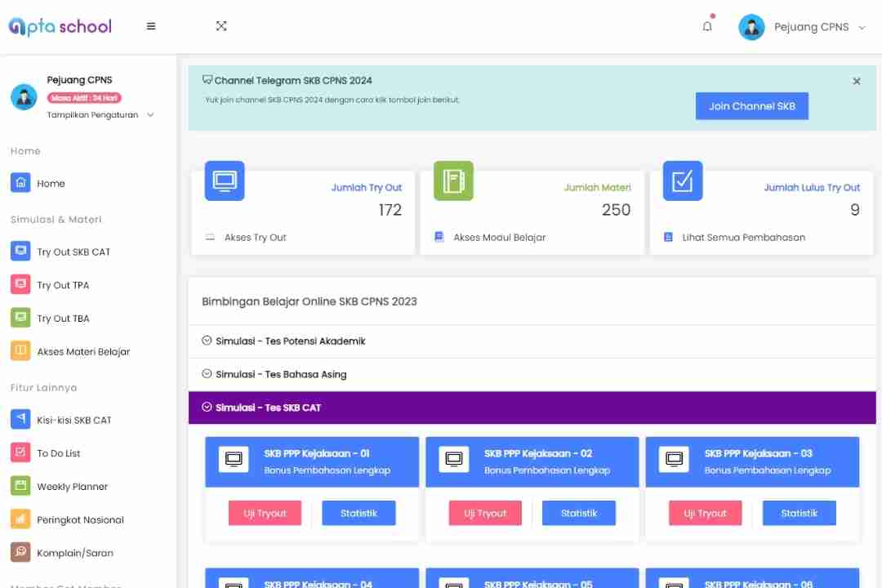Click the SKB PPP Kejaksaan - 01 title
The height and width of the screenshot is (588, 882).
(x=317, y=453)
